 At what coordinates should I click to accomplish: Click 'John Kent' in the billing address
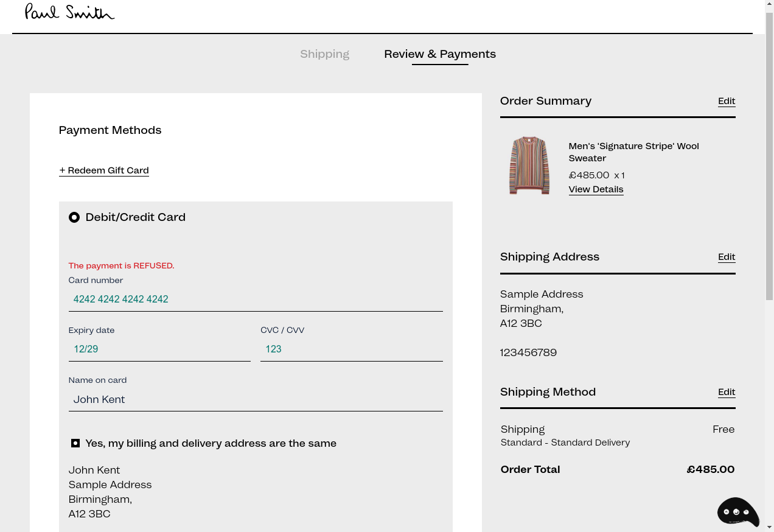[94, 470]
